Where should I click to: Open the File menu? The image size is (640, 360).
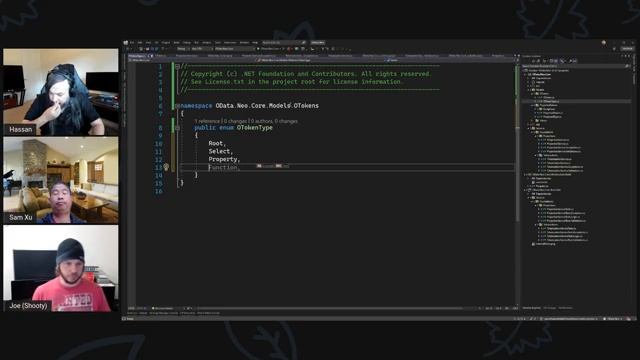[131, 42]
